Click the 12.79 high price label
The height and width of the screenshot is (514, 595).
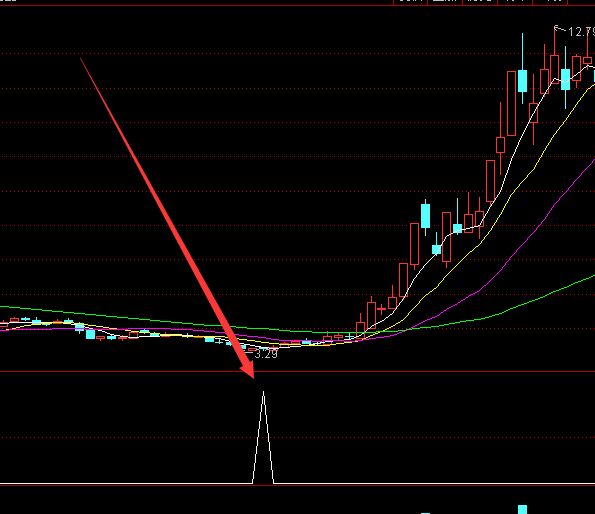click(581, 32)
